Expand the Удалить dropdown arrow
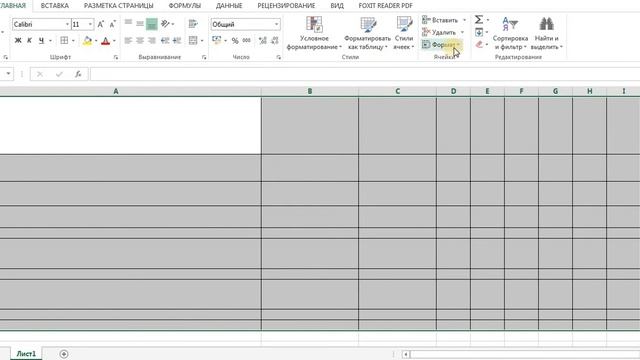 click(x=462, y=32)
